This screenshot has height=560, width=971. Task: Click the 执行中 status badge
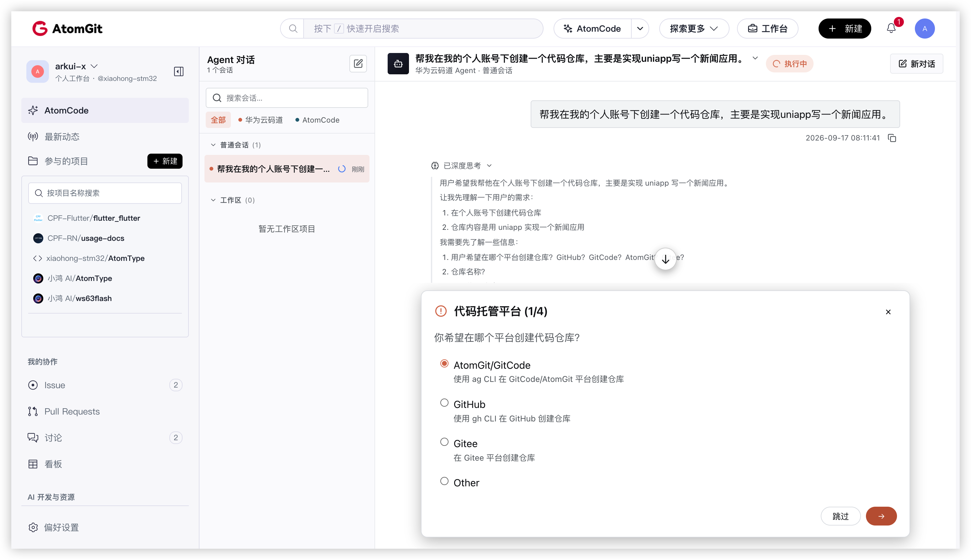[789, 64]
